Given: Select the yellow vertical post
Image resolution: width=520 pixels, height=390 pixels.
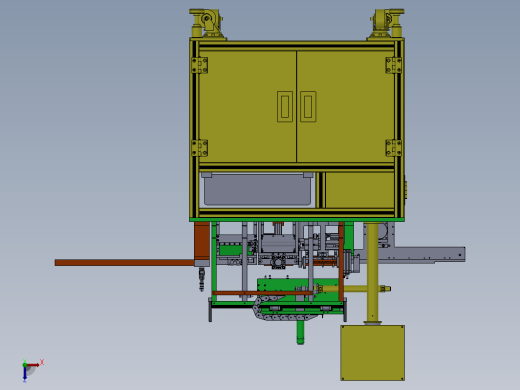Looking at the screenshot, I should tap(373, 273).
